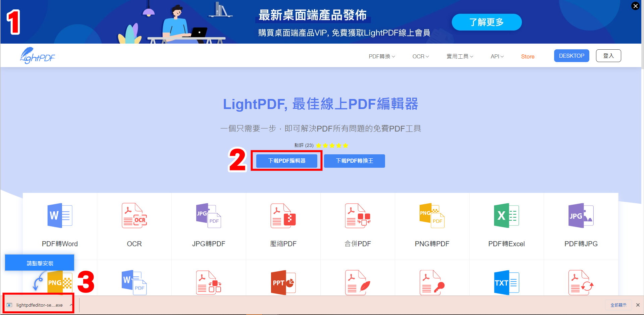Open download item options arrow
Image resolution: width=644 pixels, height=315 pixels.
71,305
